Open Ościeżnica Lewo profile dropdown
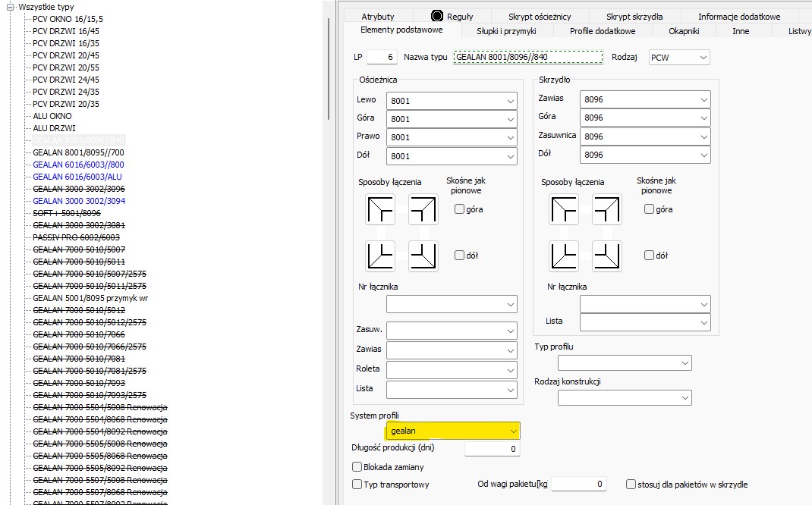This screenshot has width=812, height=505. click(x=452, y=101)
